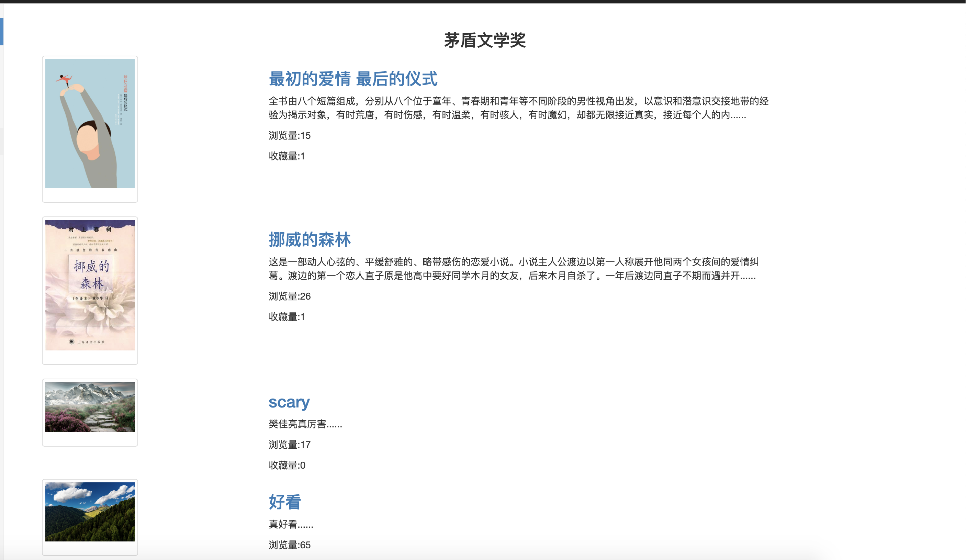The image size is (966, 560).
Task: Click the snowy mountain path thumbnail
Action: [90, 407]
